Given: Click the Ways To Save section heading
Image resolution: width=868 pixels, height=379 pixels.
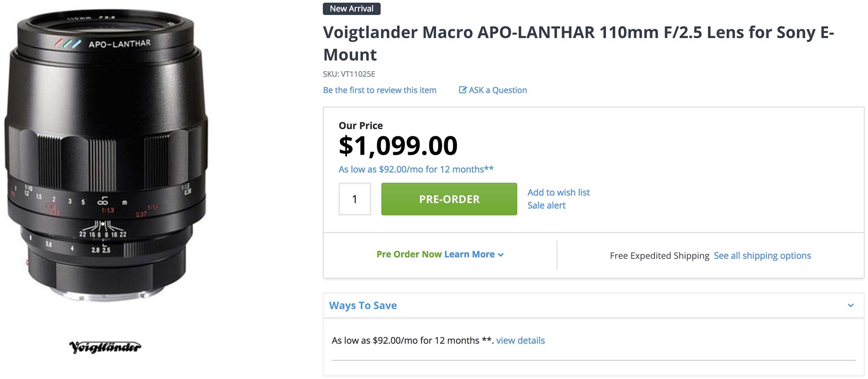Looking at the screenshot, I should (363, 305).
